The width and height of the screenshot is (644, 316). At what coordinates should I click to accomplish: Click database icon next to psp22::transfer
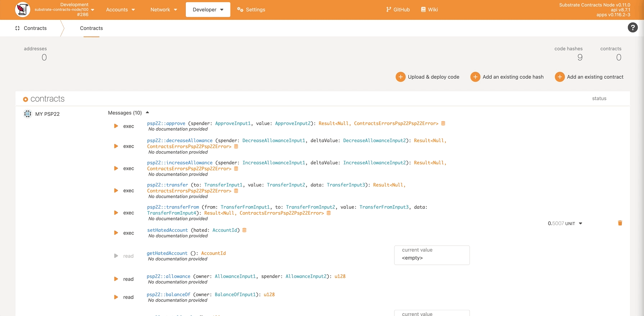[236, 191]
